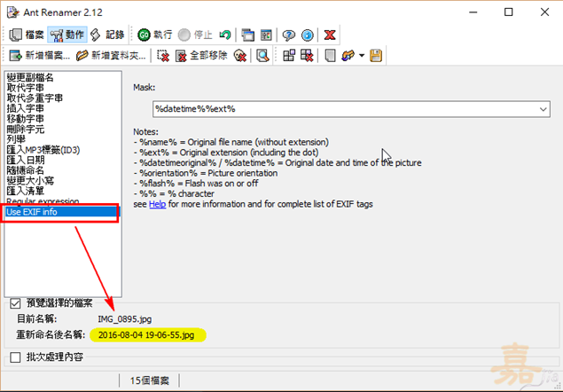Select 插入字串 action

point(25,108)
